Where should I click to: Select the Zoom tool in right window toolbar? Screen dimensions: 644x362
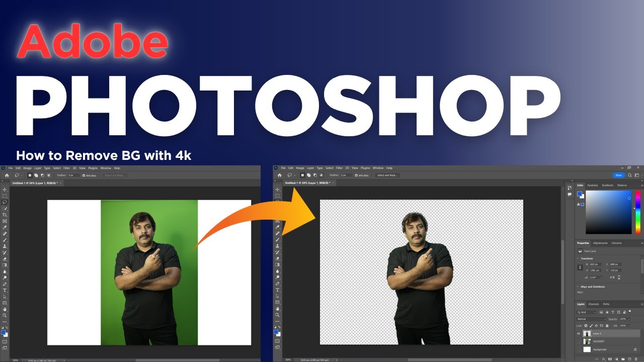point(277,315)
